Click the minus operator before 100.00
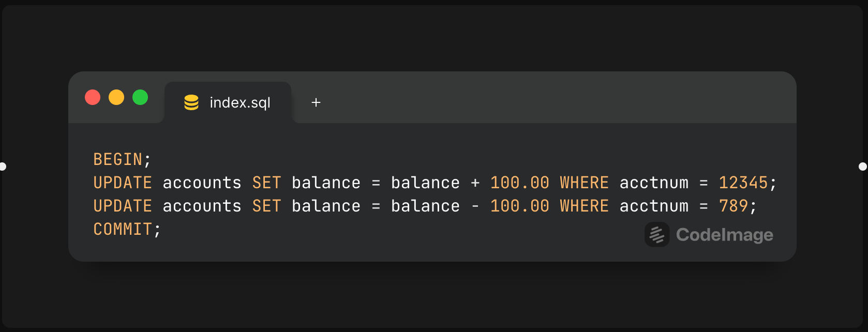This screenshot has height=332, width=868. pyautogui.click(x=475, y=206)
